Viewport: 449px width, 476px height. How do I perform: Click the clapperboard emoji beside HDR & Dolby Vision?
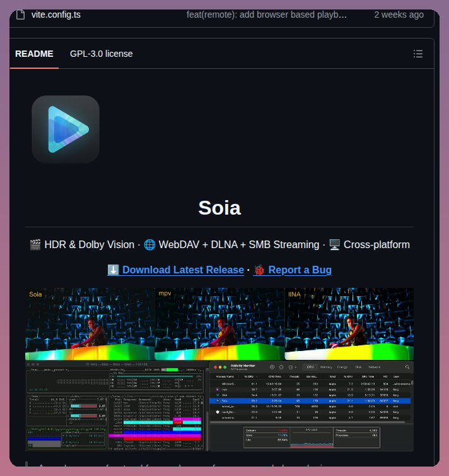pos(35,245)
